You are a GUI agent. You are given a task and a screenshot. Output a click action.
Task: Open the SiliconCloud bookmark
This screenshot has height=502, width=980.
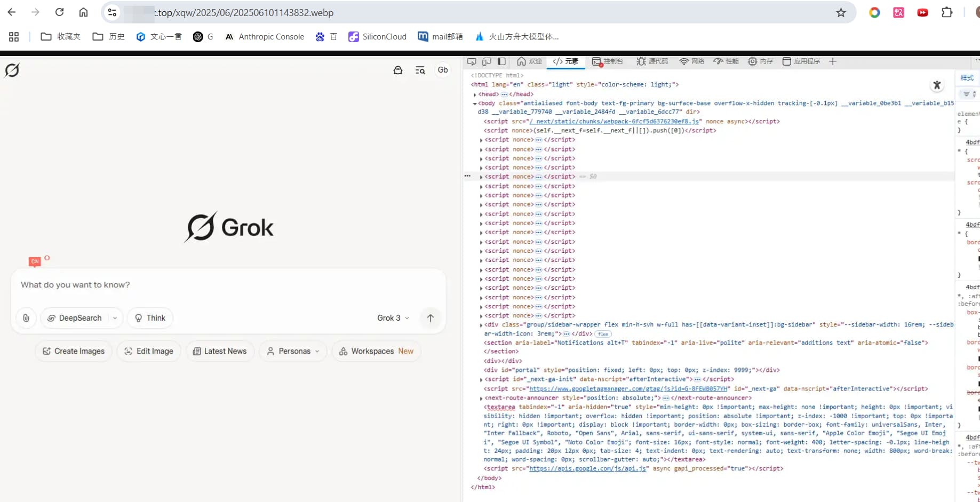pos(378,36)
